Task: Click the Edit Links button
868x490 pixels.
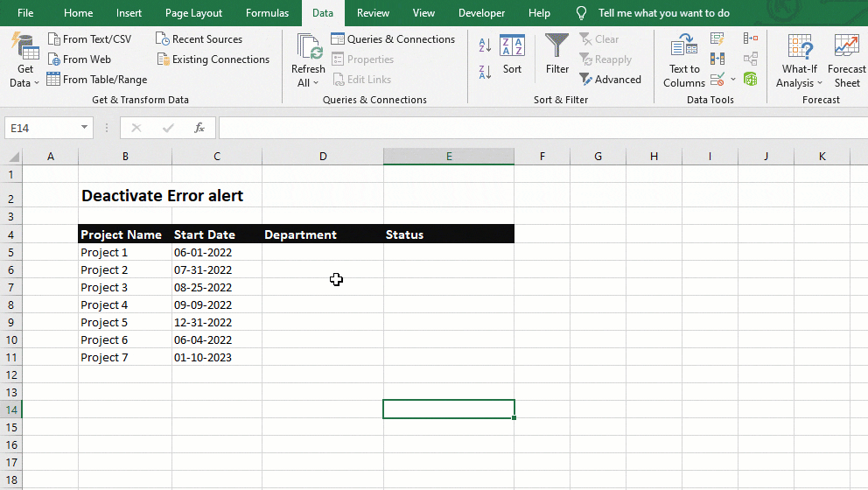Action: [x=362, y=79]
